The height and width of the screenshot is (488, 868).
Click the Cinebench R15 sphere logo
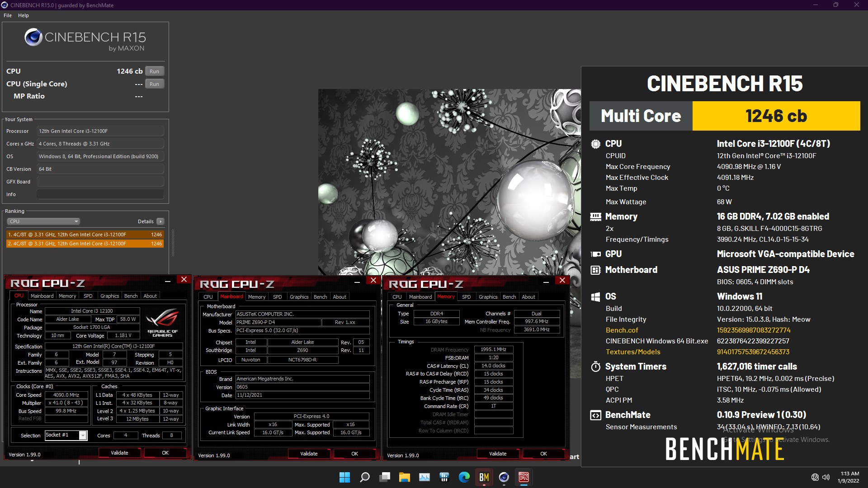tap(33, 37)
